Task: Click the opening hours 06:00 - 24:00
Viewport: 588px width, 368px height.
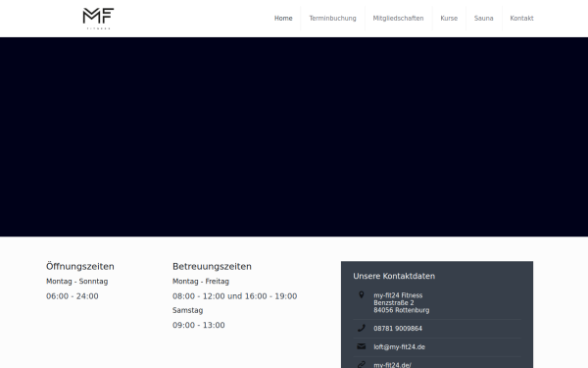Action: 73,296
